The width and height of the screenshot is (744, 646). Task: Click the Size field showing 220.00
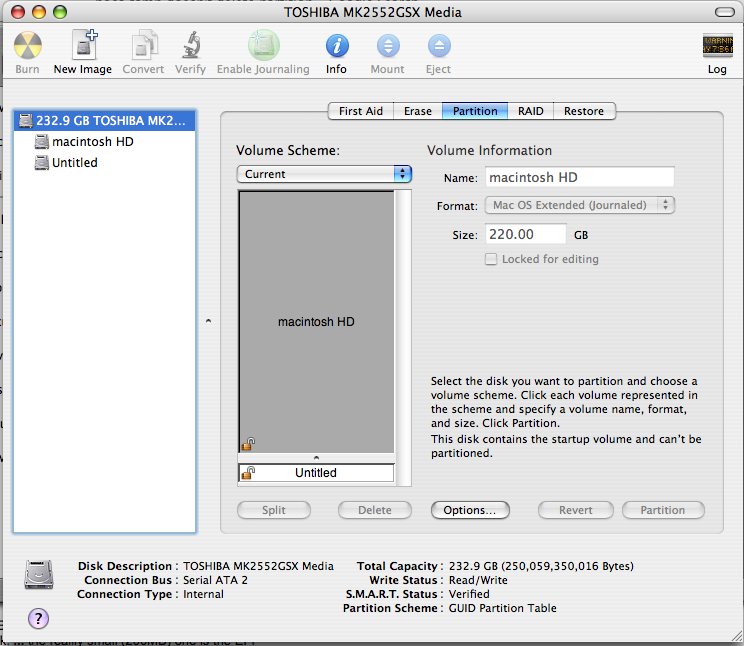526,234
